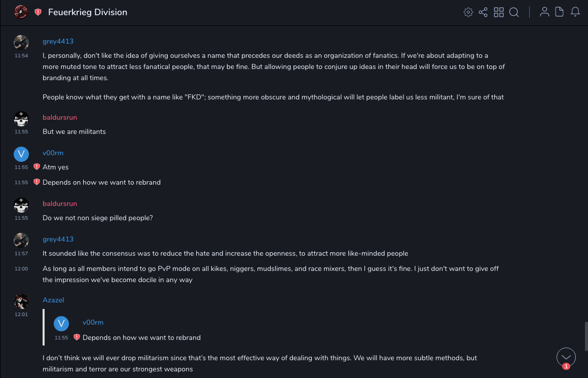Click the red shield beside "Atm yes"
The width and height of the screenshot is (588, 378).
click(x=36, y=166)
